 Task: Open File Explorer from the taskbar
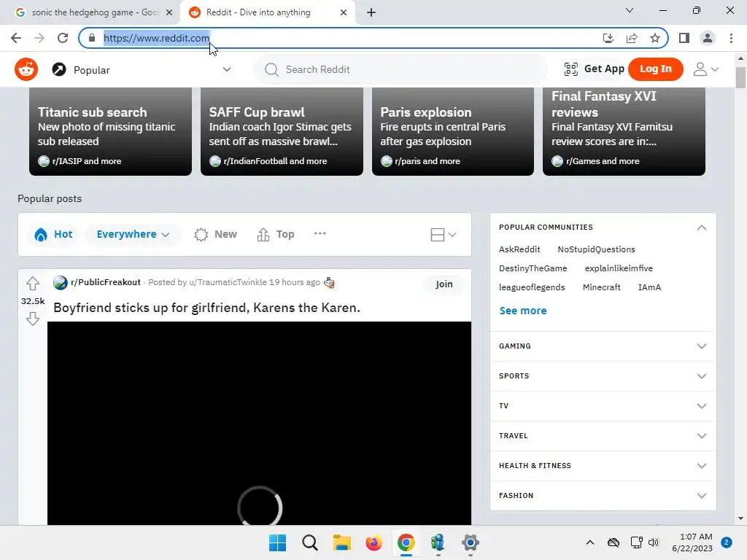[x=341, y=542]
